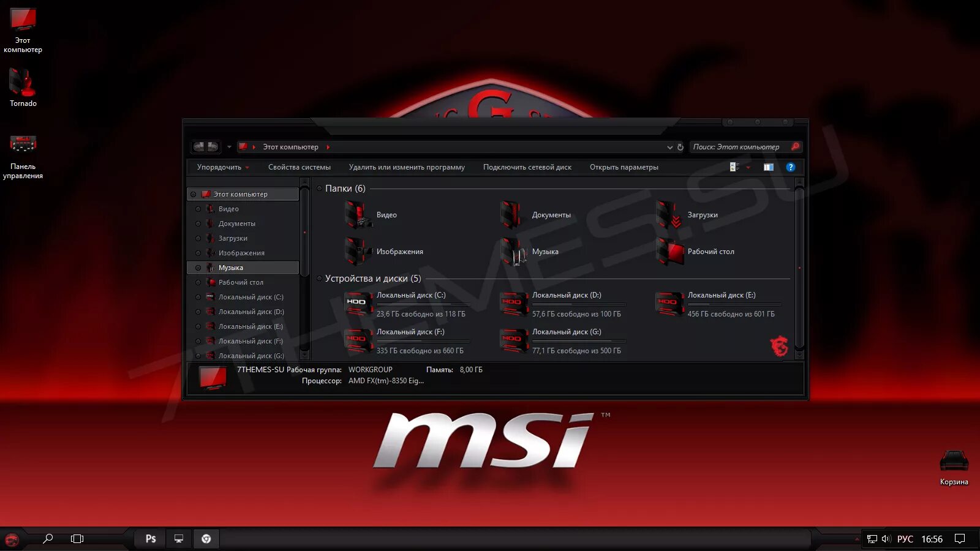Open the Корзина desktop icon
The width and height of the screenshot is (980, 551).
(x=954, y=468)
